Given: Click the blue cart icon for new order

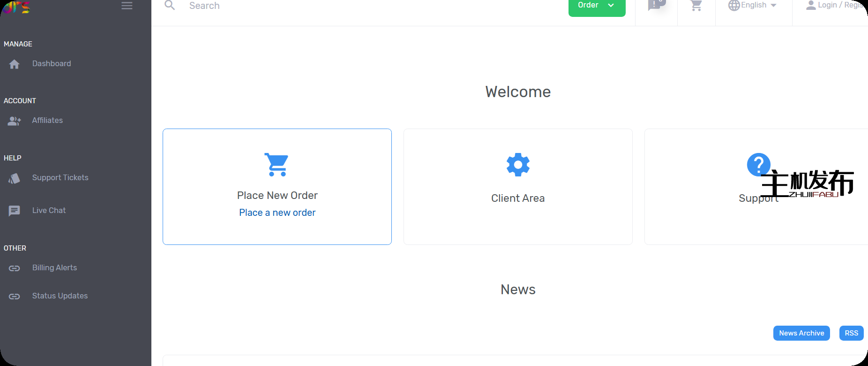Looking at the screenshot, I should click(x=277, y=165).
